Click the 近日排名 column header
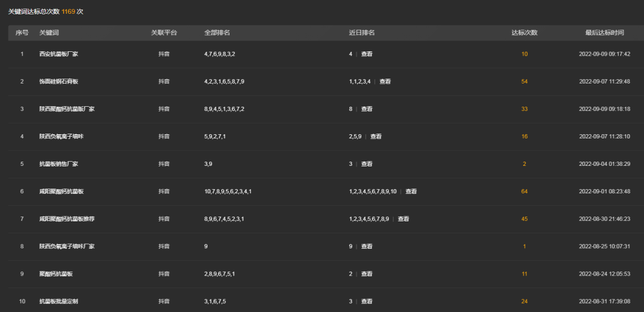This screenshot has height=312, width=644. tap(361, 33)
